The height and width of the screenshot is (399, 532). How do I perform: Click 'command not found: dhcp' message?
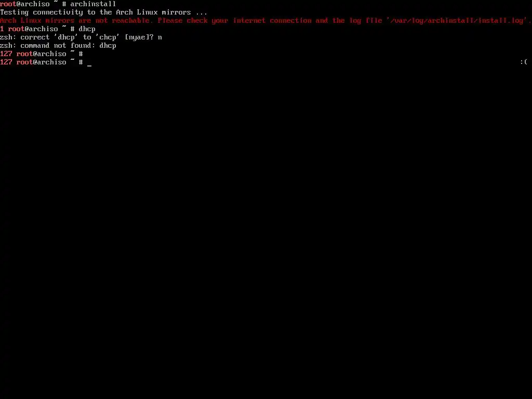68,46
